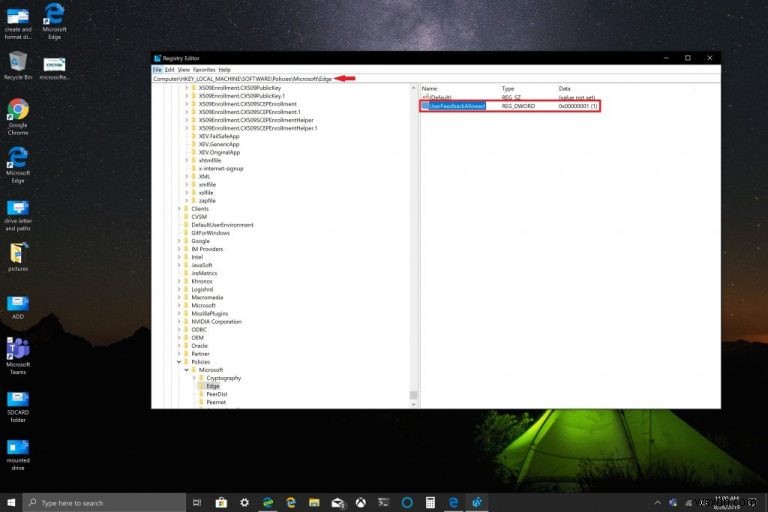Open the ADD desktop shortcut
The image size is (768, 512).
click(x=18, y=308)
